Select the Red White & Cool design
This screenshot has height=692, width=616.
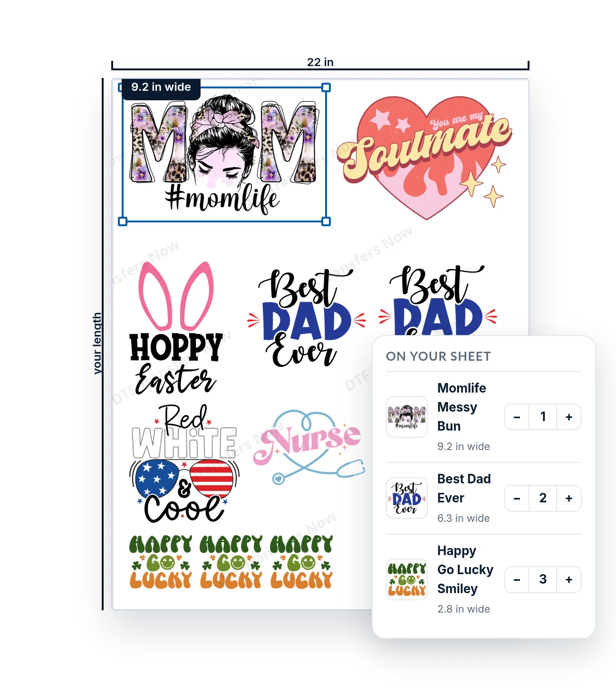[184, 463]
